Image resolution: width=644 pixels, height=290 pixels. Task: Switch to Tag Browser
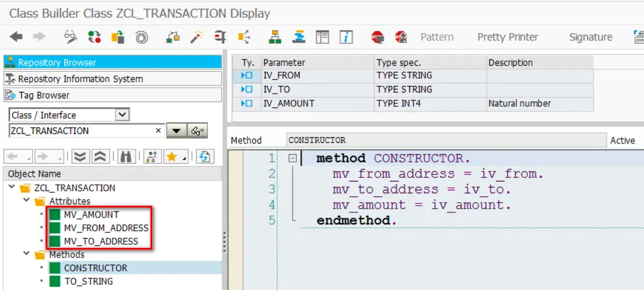tap(113, 95)
